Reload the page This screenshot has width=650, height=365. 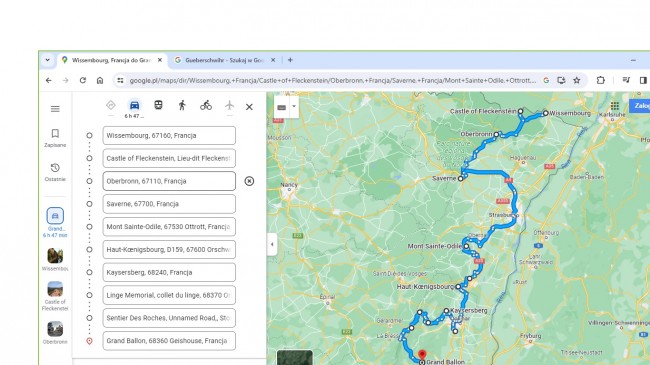point(83,80)
